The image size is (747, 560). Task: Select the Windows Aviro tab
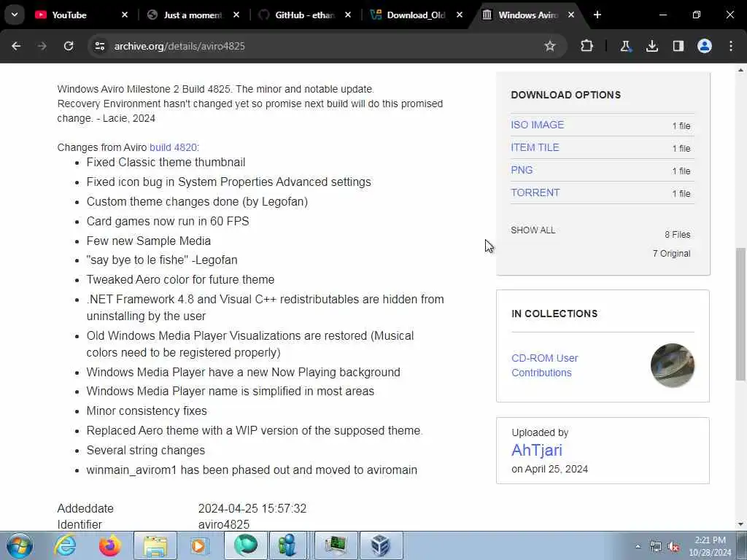pos(527,15)
